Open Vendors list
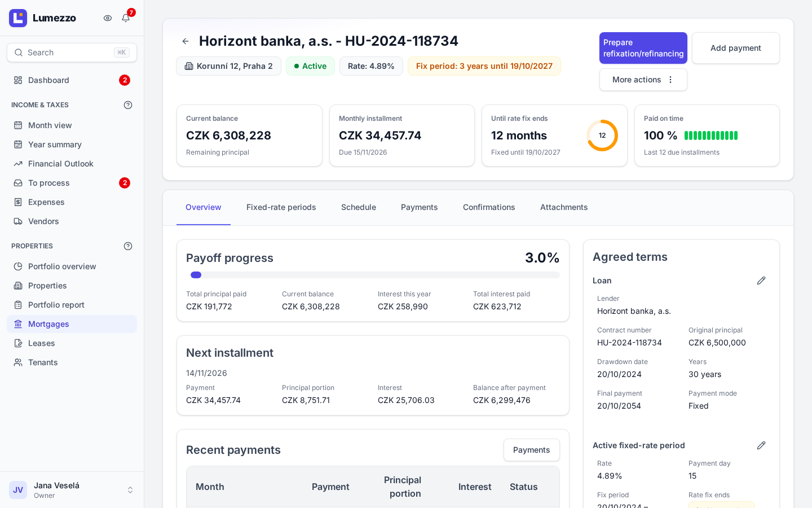 tap(72, 221)
